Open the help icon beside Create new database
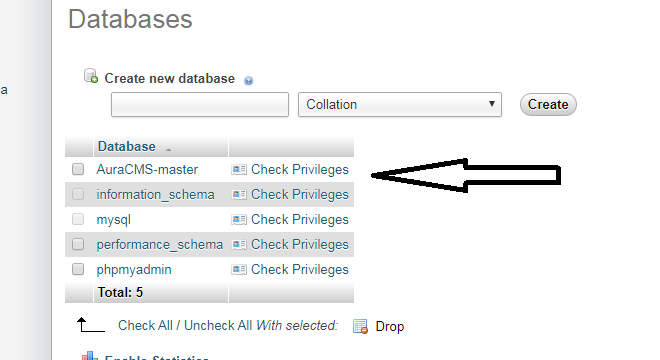The height and width of the screenshot is (360, 660). tap(249, 80)
